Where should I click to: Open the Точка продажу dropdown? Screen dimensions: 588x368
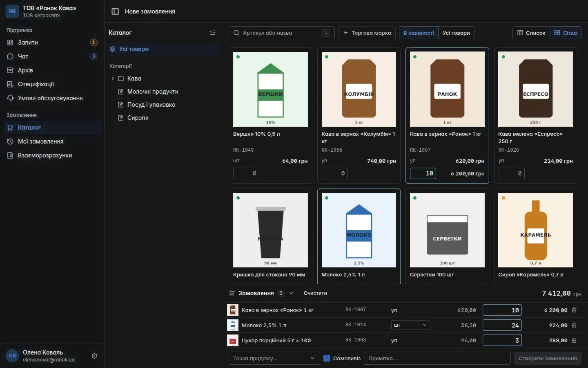point(274,358)
